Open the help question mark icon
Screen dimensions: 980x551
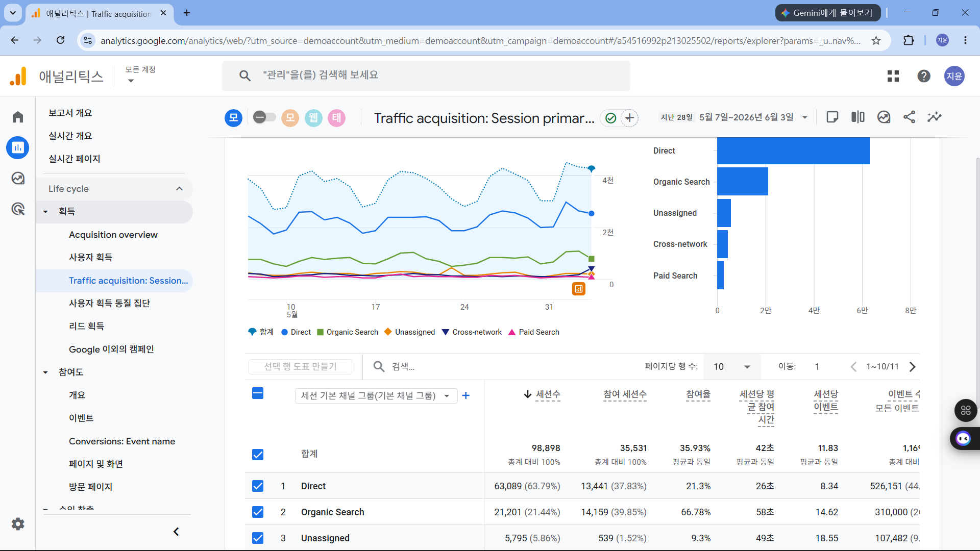[924, 76]
